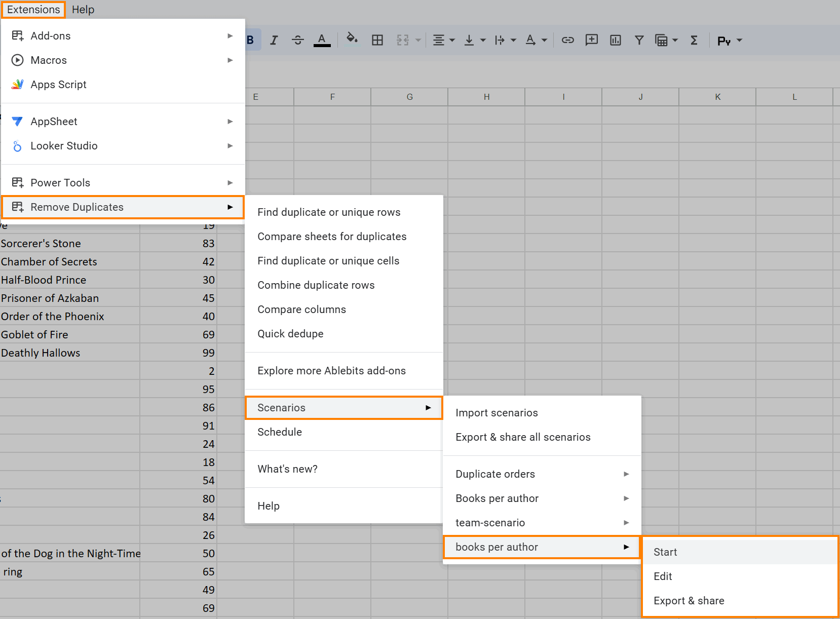Start the books per author scenario
The width and height of the screenshot is (840, 619).
coord(740,552)
